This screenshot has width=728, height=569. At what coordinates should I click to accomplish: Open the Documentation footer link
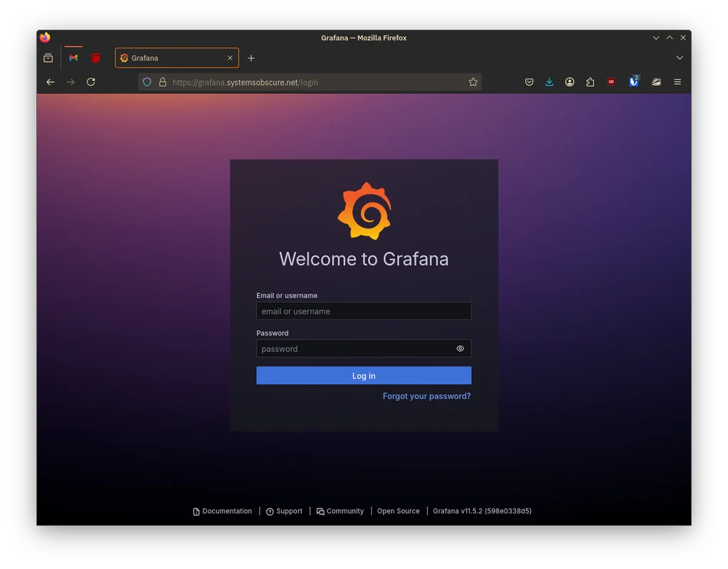coord(226,511)
